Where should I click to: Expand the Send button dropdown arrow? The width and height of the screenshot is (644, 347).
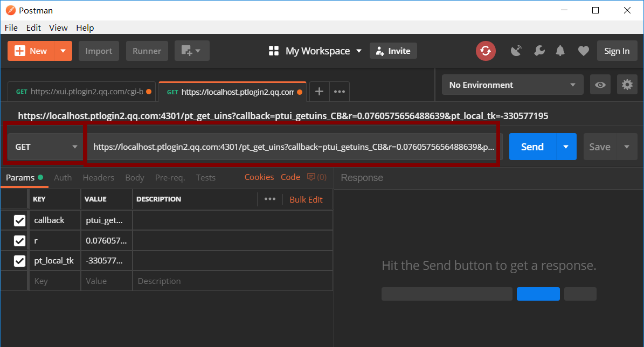(x=566, y=147)
